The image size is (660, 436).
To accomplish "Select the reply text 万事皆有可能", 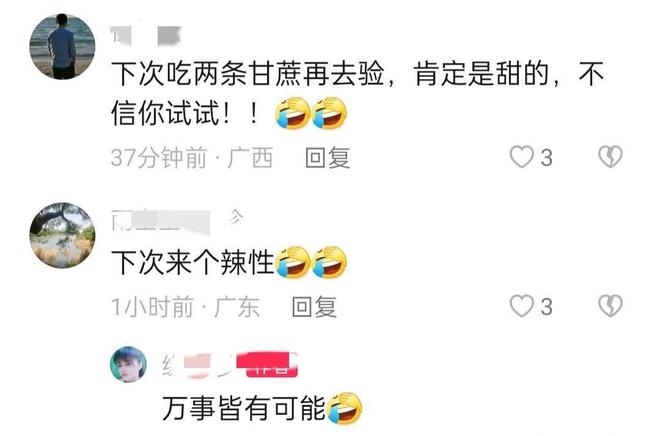I will point(245,408).
